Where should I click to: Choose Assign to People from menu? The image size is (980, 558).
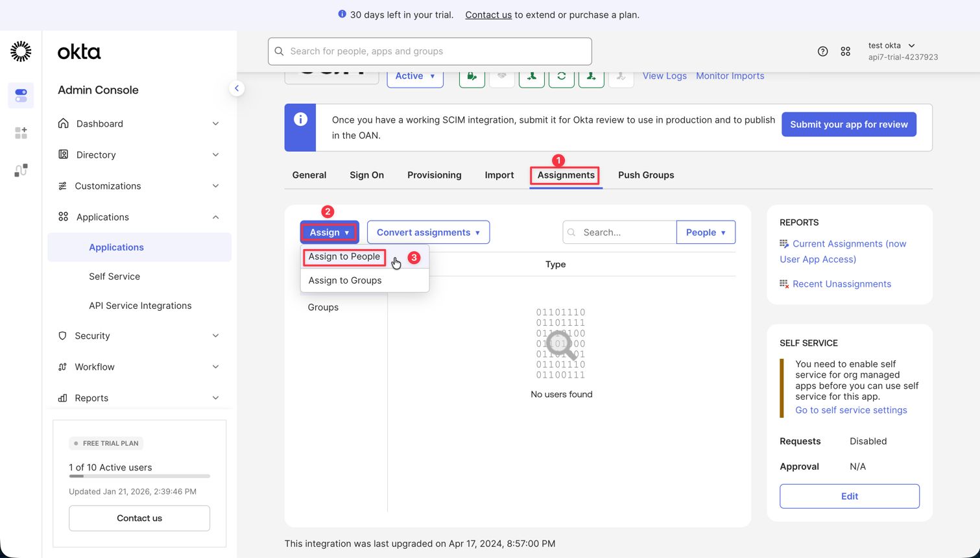pyautogui.click(x=344, y=257)
